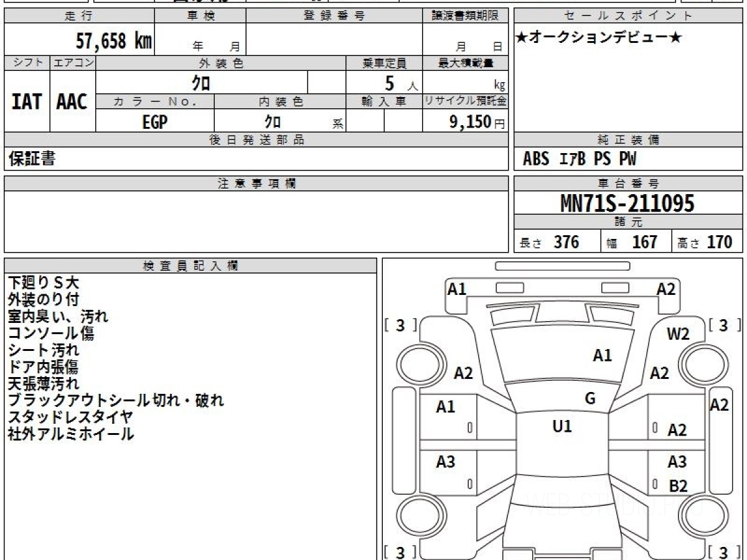The width and height of the screenshot is (747, 560).
Task: Select the interior color クロ under 内装色
Action: click(x=272, y=122)
